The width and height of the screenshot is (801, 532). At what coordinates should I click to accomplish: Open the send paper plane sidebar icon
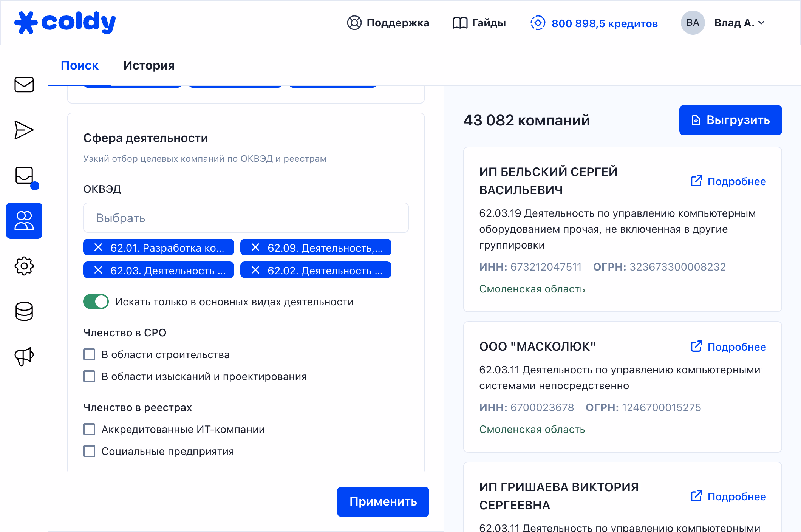pyautogui.click(x=24, y=130)
